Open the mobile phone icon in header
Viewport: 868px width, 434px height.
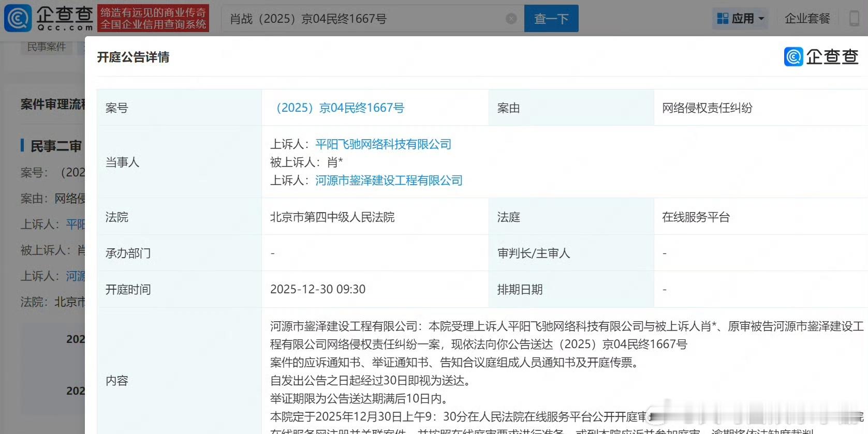855,19
